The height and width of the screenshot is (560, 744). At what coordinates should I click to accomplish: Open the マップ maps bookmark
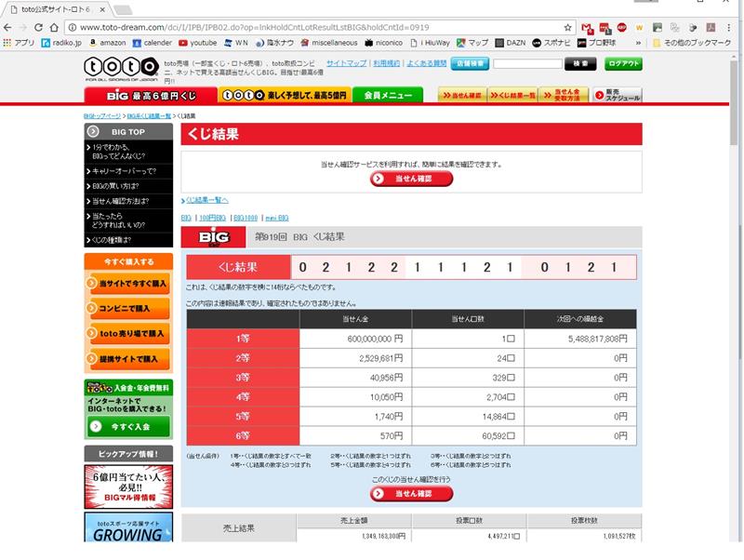472,43
